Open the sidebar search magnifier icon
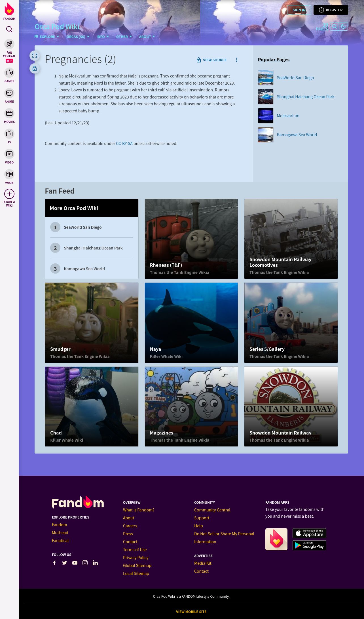Screen dimensions: 364x619 9,29
